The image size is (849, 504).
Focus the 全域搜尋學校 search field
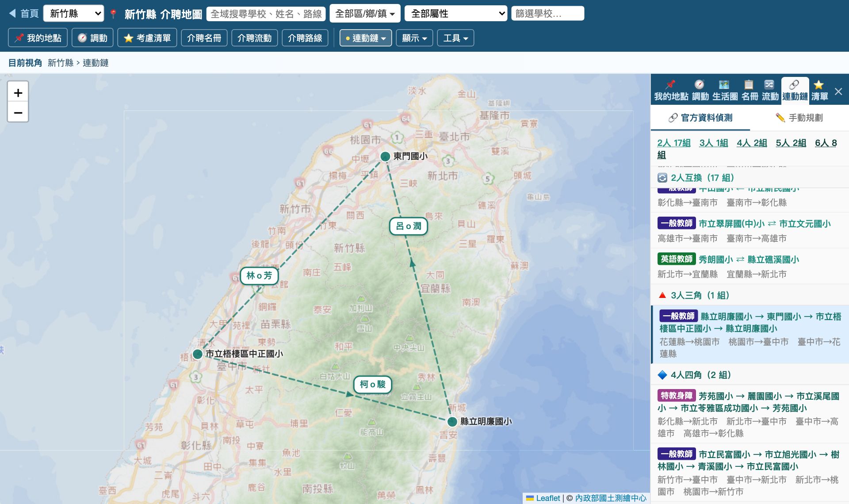point(266,14)
